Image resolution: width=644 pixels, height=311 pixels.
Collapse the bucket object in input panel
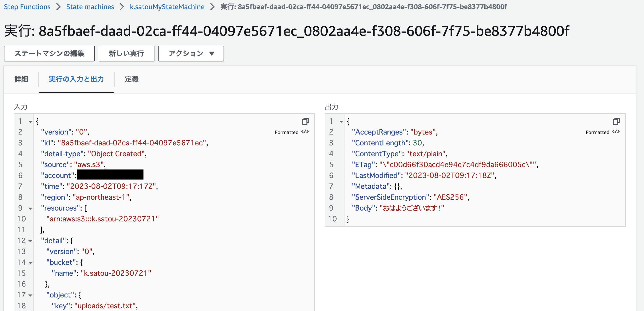pyautogui.click(x=30, y=263)
